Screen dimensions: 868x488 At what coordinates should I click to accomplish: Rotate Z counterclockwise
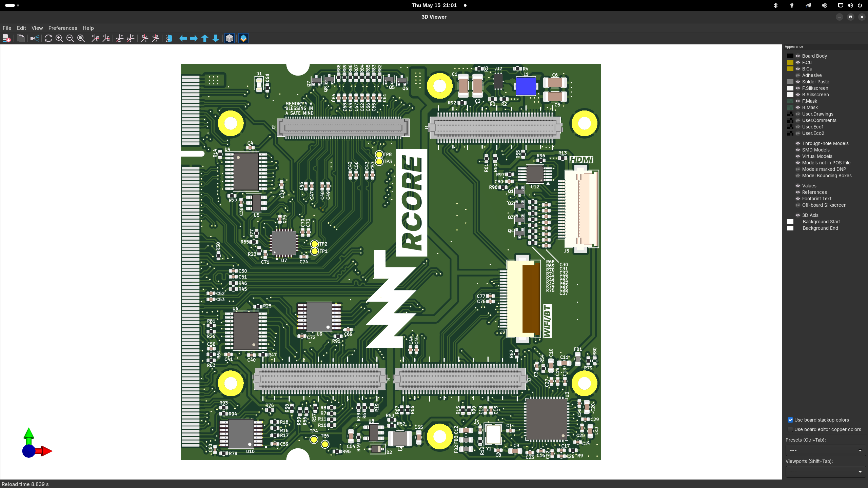(156, 38)
